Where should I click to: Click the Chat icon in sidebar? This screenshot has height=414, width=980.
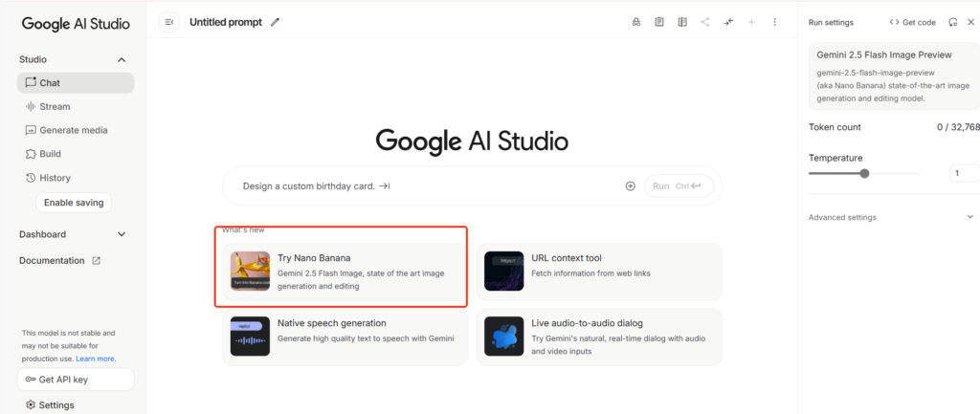point(31,82)
